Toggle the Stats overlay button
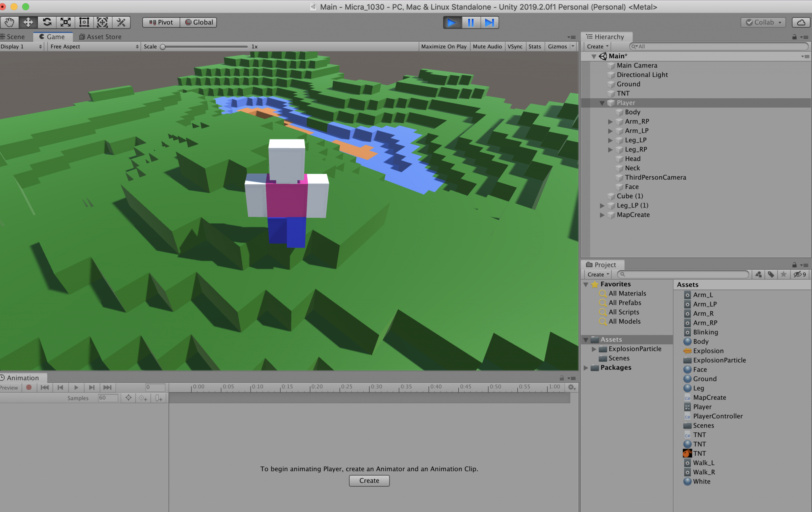The width and height of the screenshot is (812, 512). pos(534,46)
